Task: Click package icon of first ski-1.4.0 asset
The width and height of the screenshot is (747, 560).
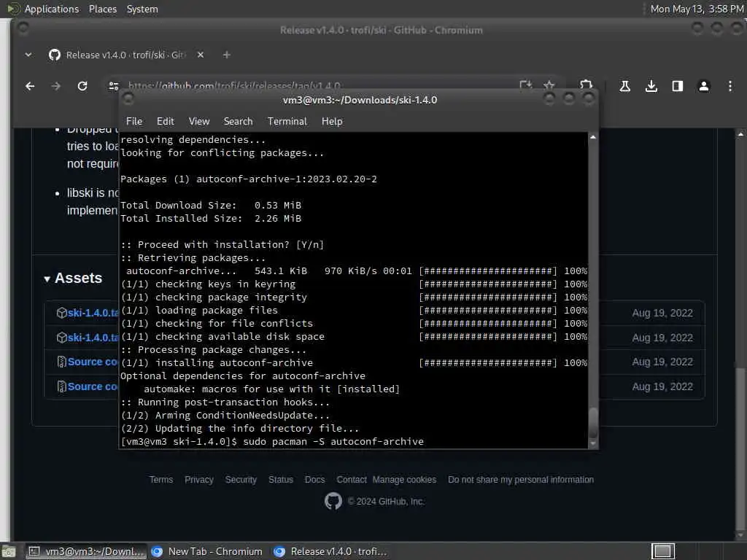Action: 61,313
